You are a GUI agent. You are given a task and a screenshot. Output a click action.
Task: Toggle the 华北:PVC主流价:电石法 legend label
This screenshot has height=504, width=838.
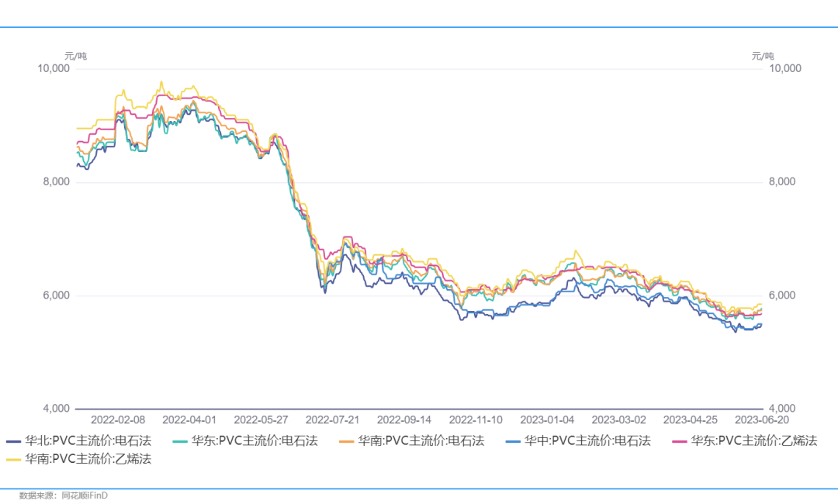(88, 440)
